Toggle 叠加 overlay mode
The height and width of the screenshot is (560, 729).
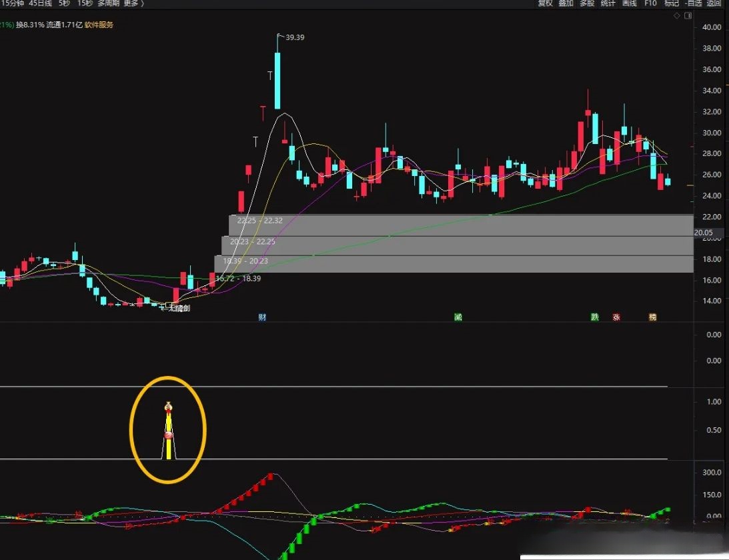click(x=566, y=3)
